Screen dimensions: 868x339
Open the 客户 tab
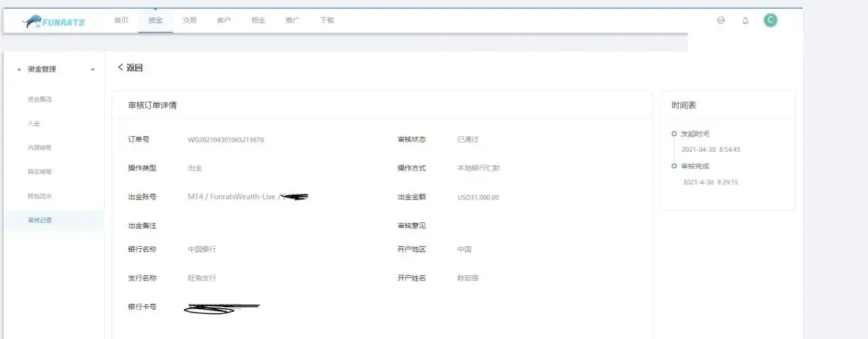point(224,20)
